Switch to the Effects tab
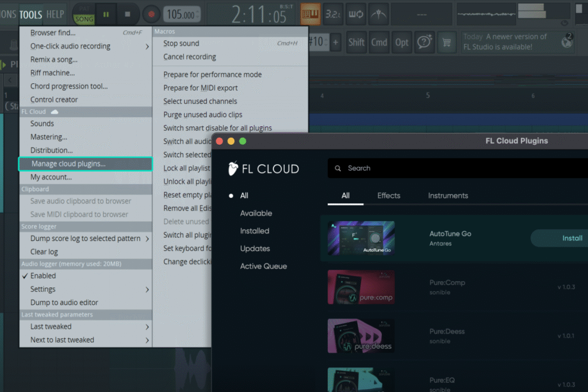Viewport: 588px width, 392px height. (389, 196)
